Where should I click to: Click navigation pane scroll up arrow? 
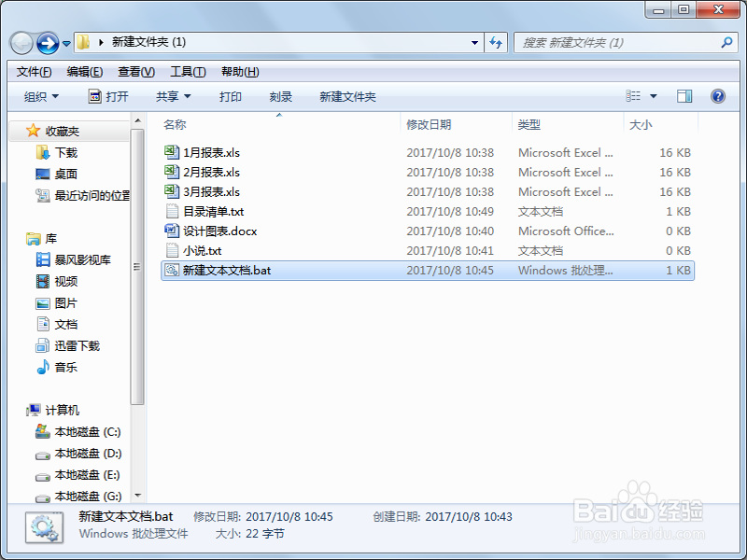coord(137,120)
